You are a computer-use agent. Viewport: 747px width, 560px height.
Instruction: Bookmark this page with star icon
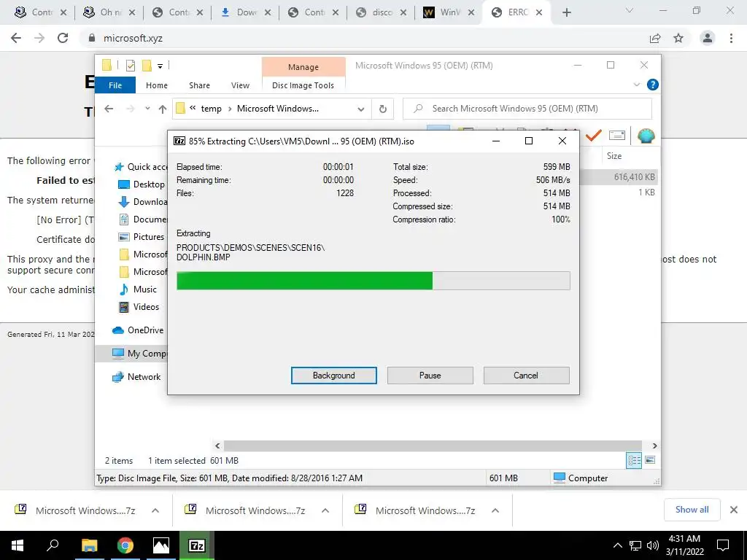pos(678,38)
